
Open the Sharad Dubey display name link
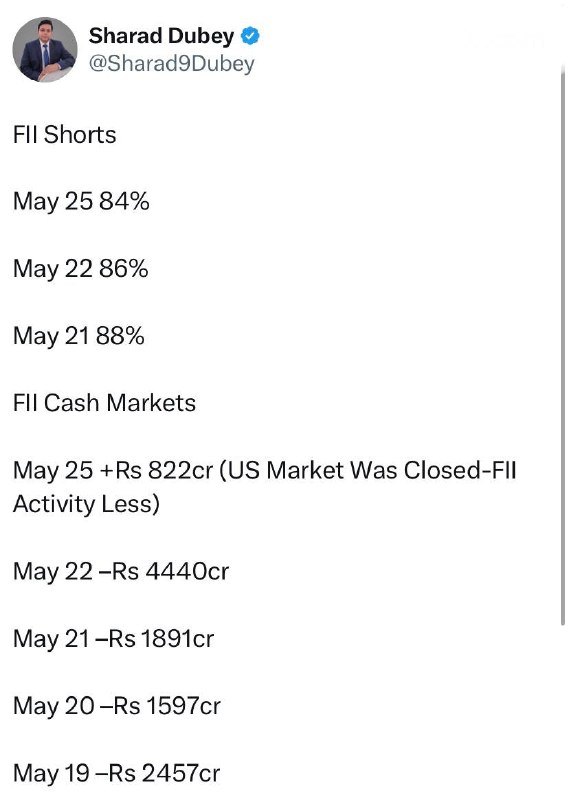coord(161,36)
